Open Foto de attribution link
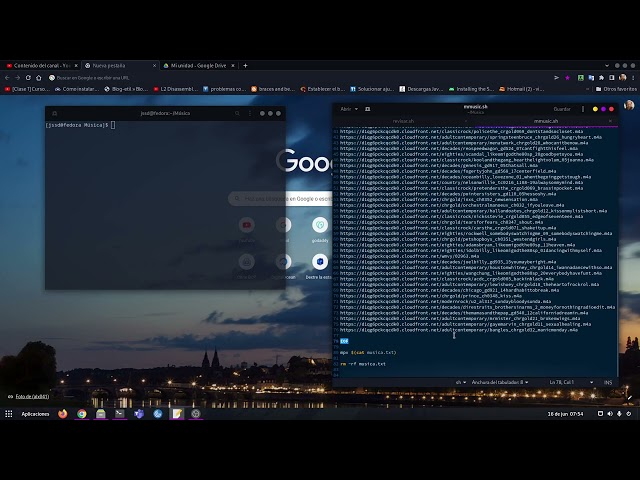640x480 pixels. [x=32, y=396]
